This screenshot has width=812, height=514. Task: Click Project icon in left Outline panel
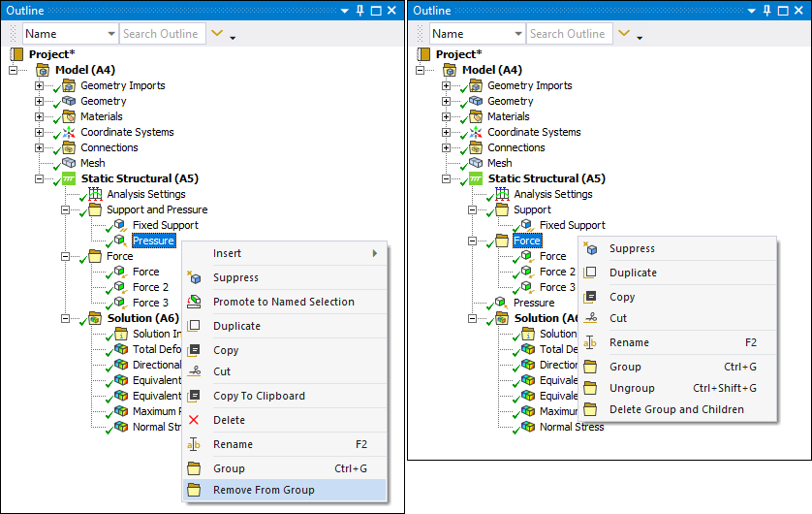pos(17,54)
